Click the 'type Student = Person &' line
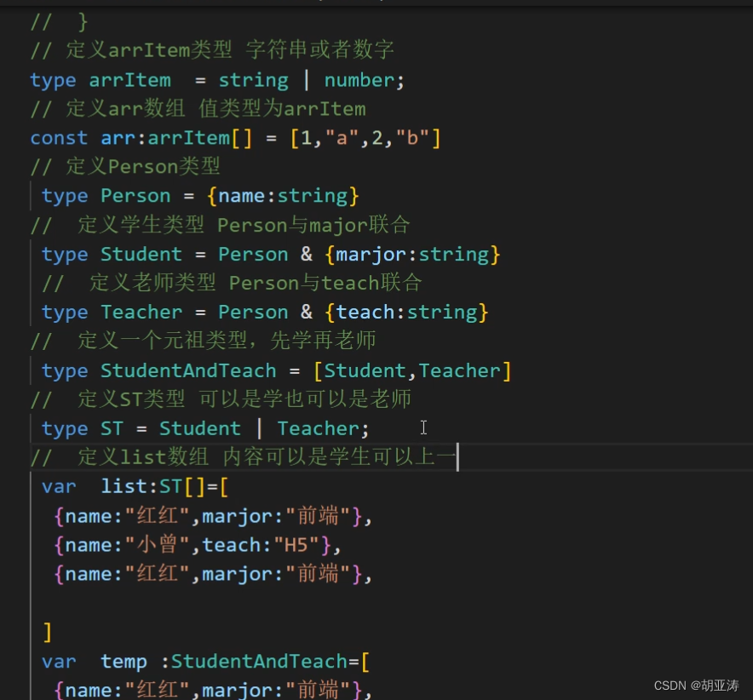This screenshot has height=700, width=753. [x=271, y=255]
